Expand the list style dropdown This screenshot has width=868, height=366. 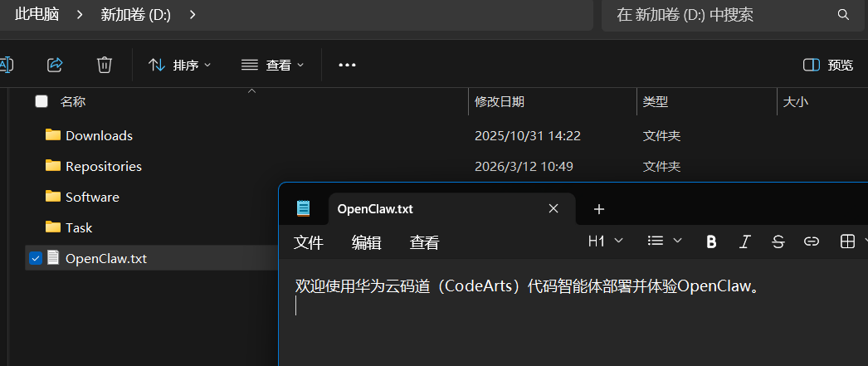665,242
